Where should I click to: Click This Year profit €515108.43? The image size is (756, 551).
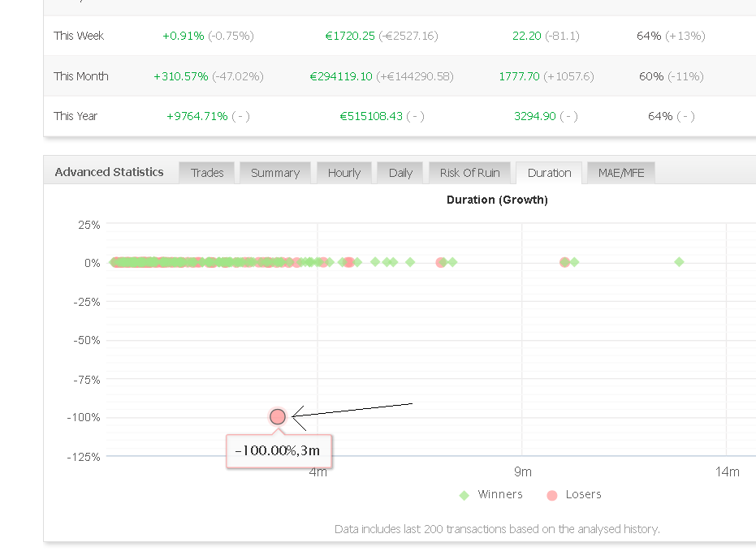(x=371, y=117)
